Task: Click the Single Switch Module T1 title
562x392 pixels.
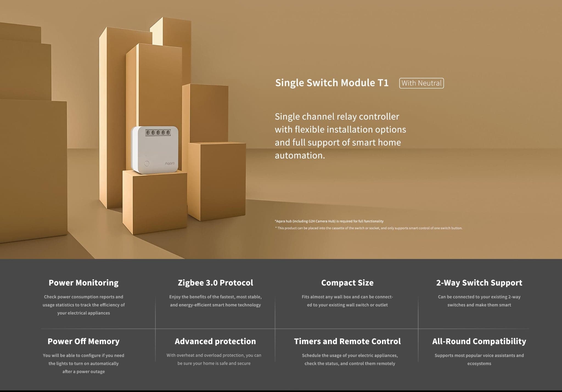Action: [x=332, y=83]
